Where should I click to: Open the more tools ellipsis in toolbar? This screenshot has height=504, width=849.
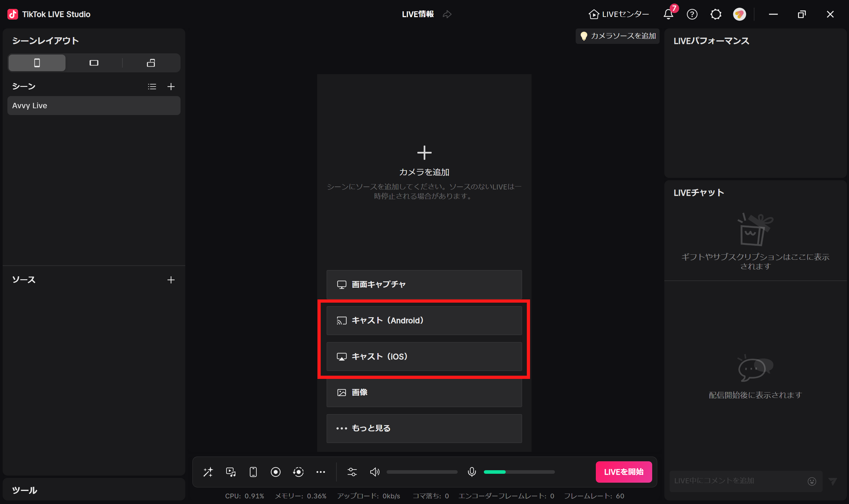pos(320,472)
